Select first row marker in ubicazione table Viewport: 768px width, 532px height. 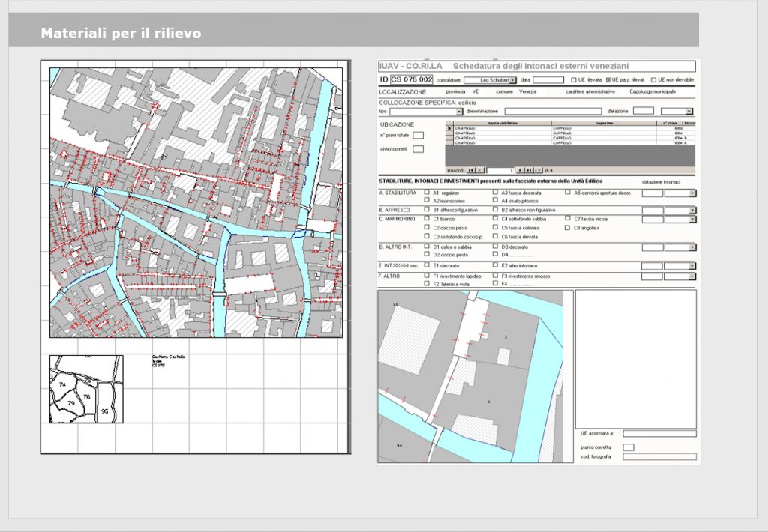pos(449,128)
